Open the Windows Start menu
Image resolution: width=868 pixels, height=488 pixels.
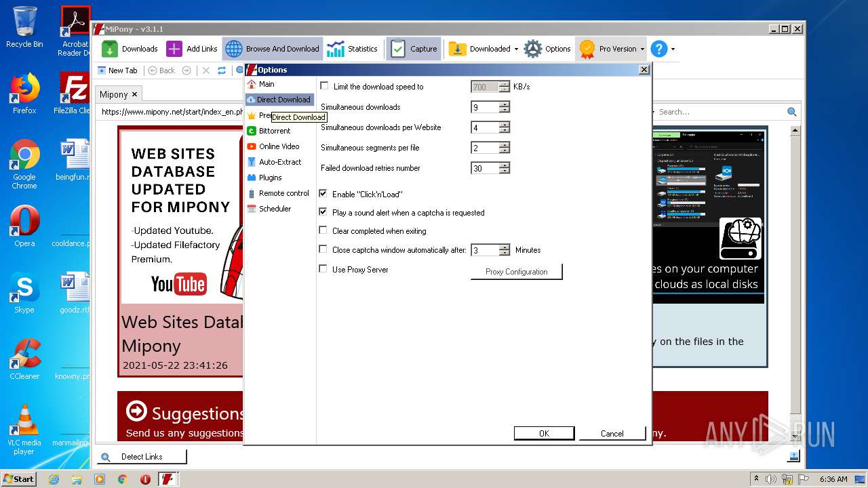pos(18,479)
